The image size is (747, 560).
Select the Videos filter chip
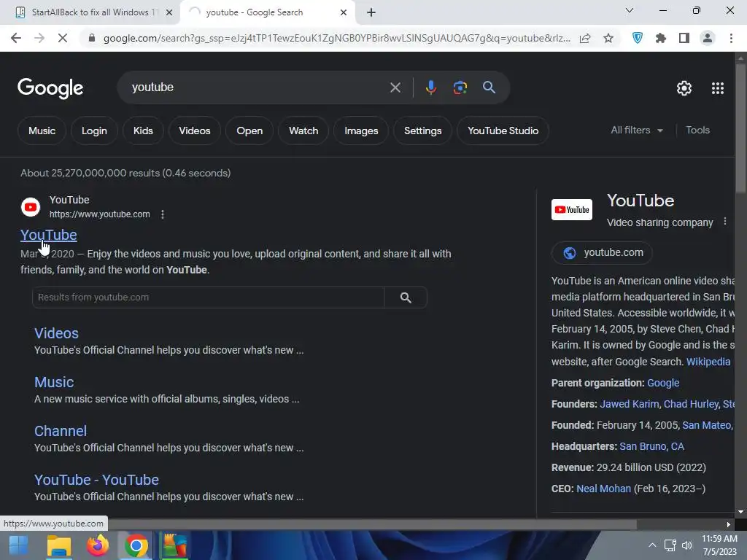point(194,131)
